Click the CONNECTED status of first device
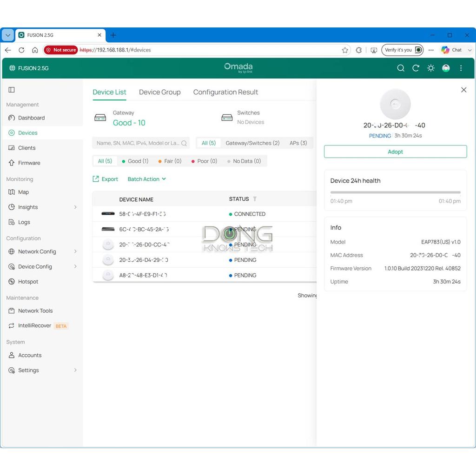This screenshot has height=476, width=476. click(x=247, y=214)
